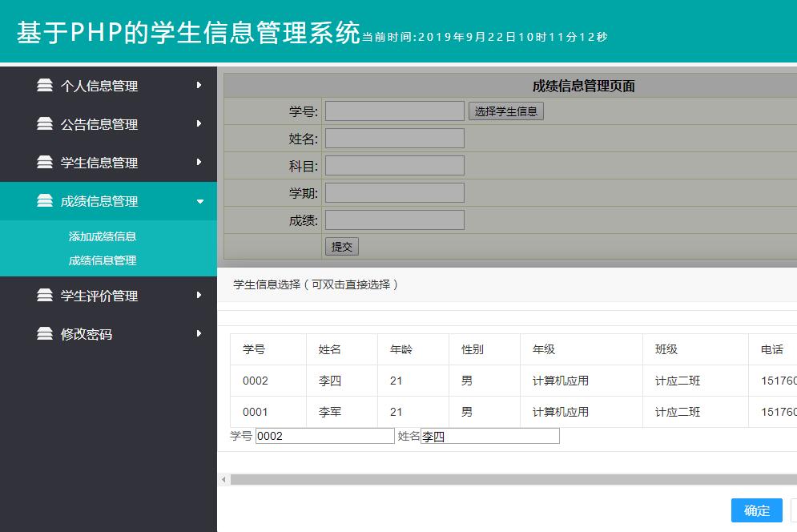The width and height of the screenshot is (797, 532).
Task: Expand 个人信息管理 with its arrow
Action: [x=199, y=85]
